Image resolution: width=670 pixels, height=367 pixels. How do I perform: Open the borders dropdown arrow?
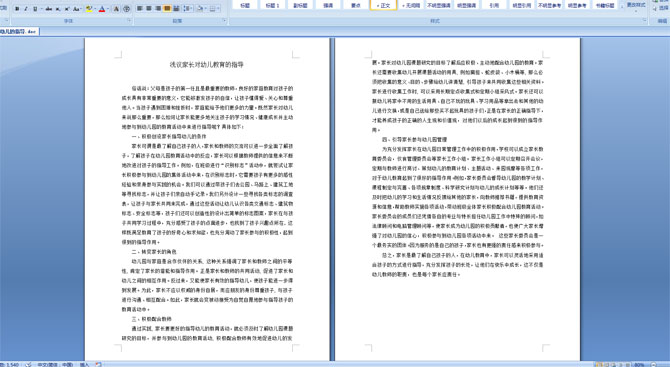point(218,8)
